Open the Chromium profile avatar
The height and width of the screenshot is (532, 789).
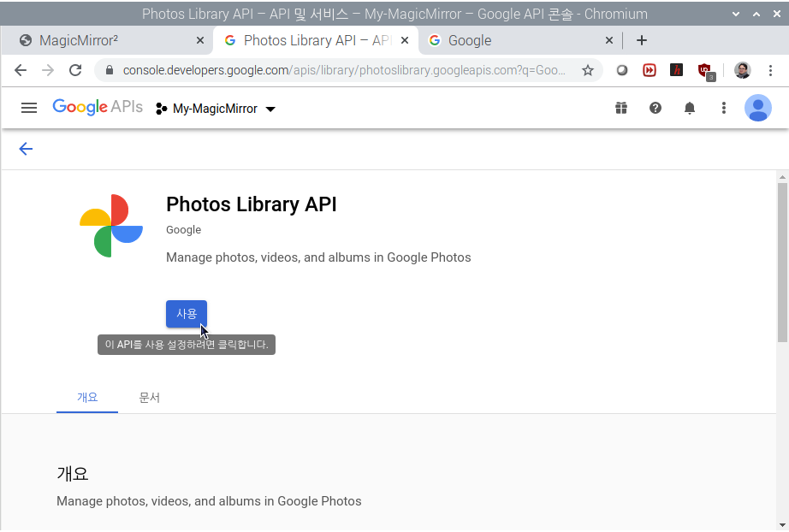[743, 70]
